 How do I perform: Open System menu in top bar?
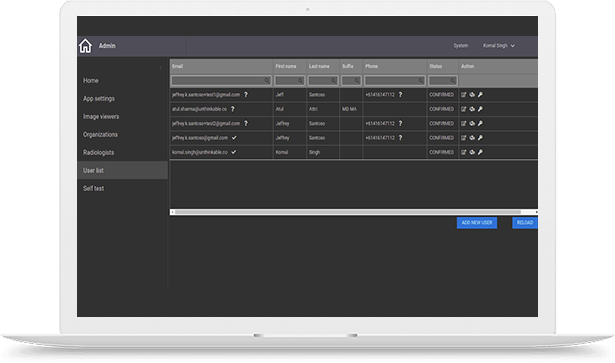(461, 46)
